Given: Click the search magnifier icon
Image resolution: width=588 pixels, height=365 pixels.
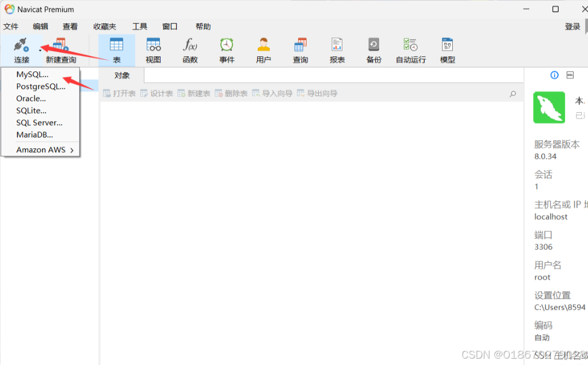Looking at the screenshot, I should coord(513,94).
